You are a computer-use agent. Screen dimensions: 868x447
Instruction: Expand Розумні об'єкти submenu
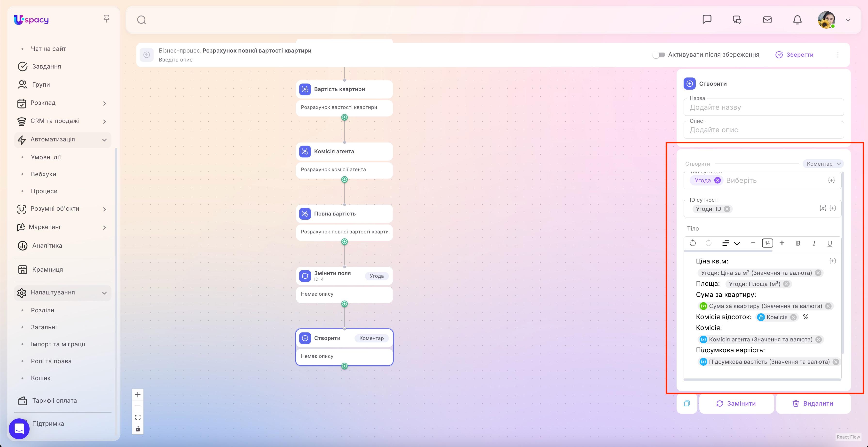tap(104, 209)
